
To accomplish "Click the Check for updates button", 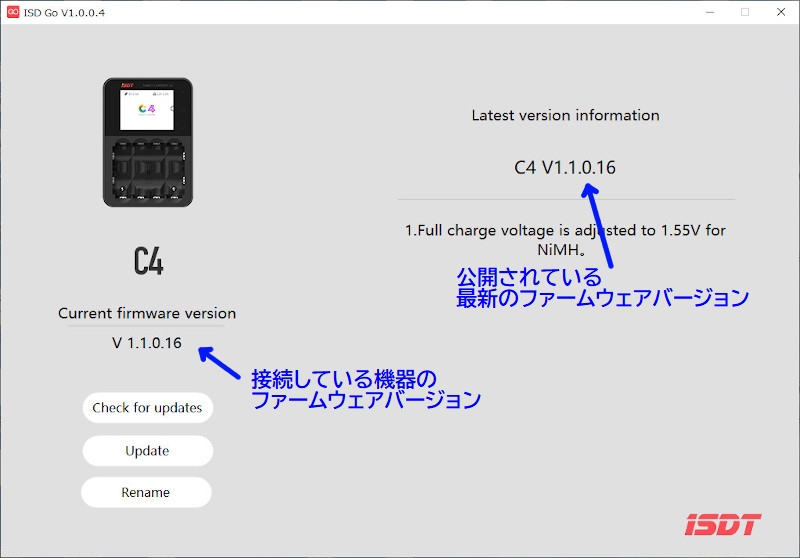I will (x=147, y=408).
